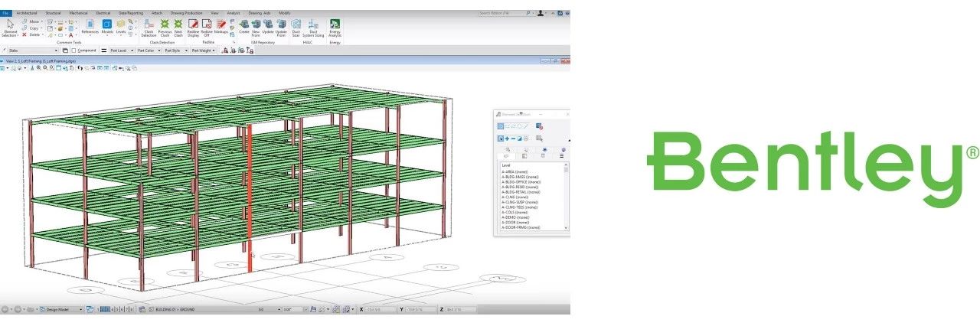Click the individual pointer icon in Element Selection
The height and width of the screenshot is (326, 980).
pyautogui.click(x=501, y=139)
